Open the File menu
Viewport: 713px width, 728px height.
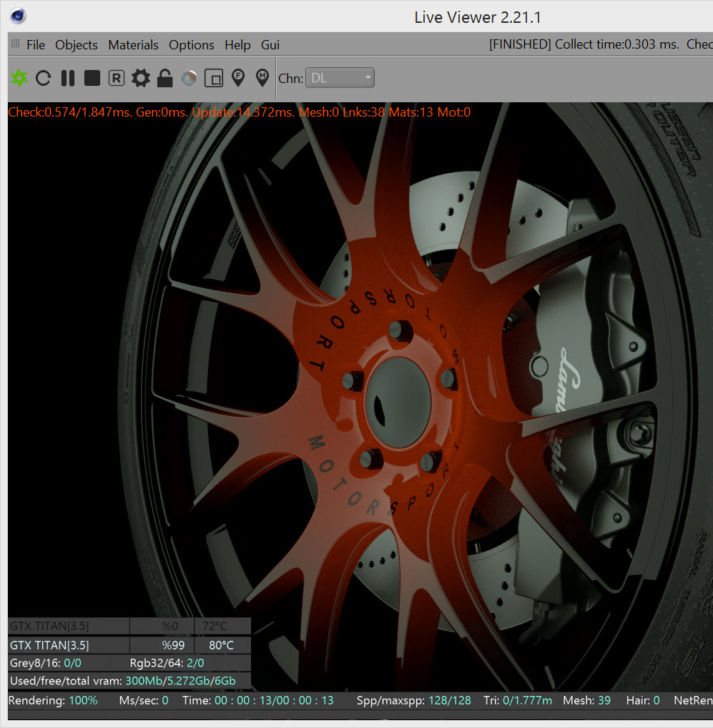[x=36, y=45]
